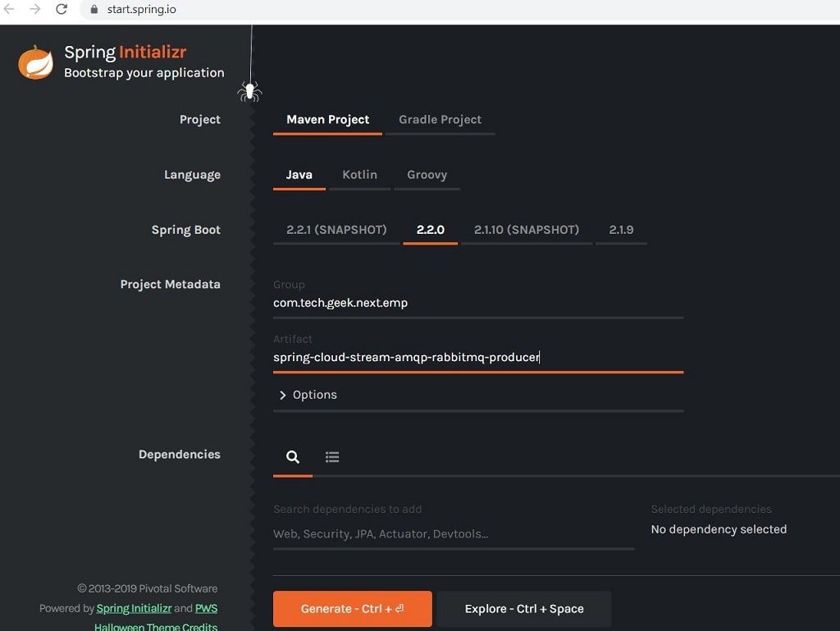Click the Spring Initializr title text
This screenshot has height=631, width=840.
tap(126, 52)
